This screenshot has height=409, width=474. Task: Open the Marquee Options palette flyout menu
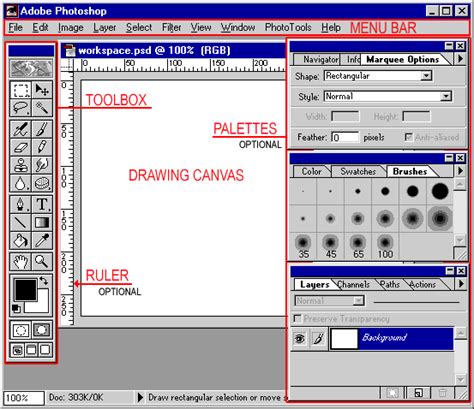point(461,59)
